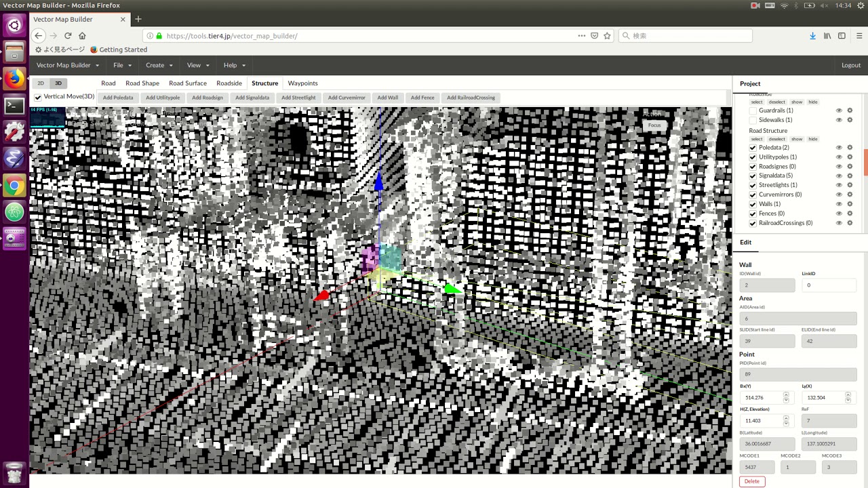
Task: Toggle eye icon for Walls row
Action: click(x=839, y=204)
